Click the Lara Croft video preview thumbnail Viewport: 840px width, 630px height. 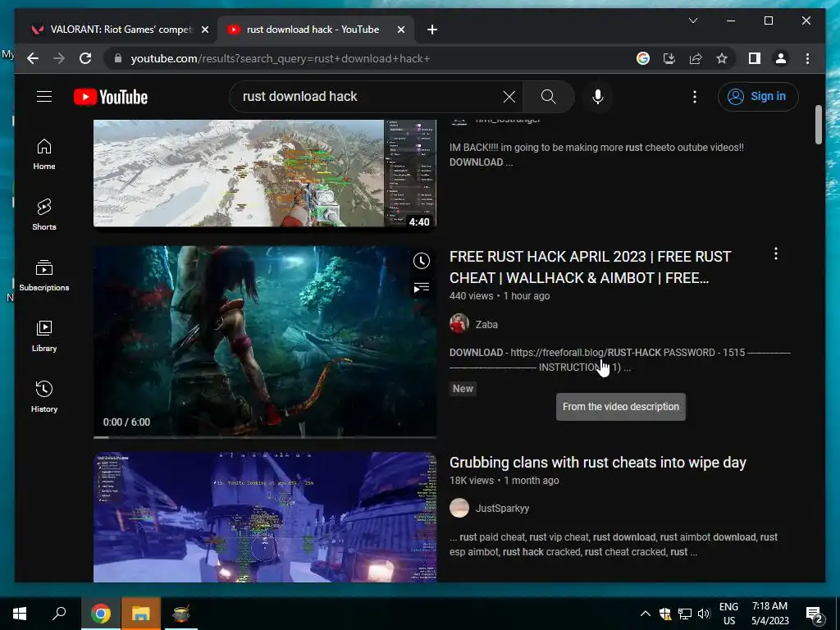265,341
